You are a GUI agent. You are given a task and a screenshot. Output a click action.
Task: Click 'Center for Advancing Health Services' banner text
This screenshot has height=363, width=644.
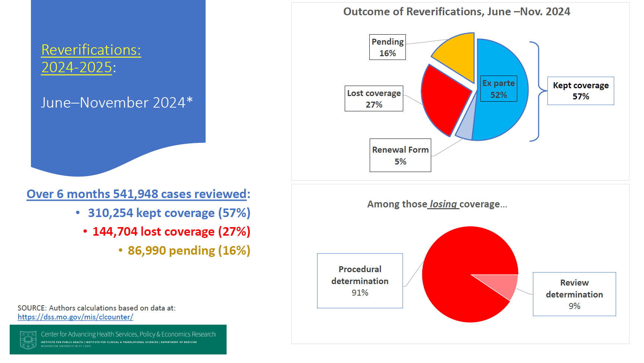(x=128, y=334)
